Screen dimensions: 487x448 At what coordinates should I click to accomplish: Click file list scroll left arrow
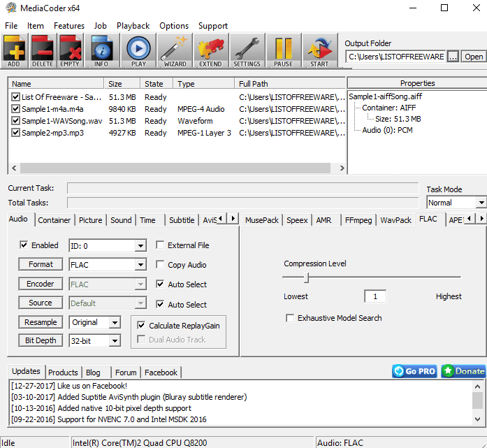14,168
